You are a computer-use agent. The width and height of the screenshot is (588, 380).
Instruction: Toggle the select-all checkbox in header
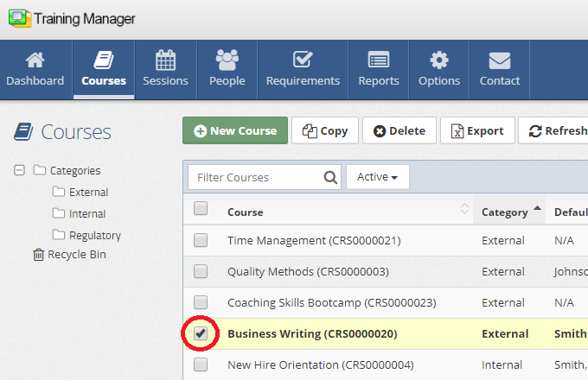click(x=201, y=208)
